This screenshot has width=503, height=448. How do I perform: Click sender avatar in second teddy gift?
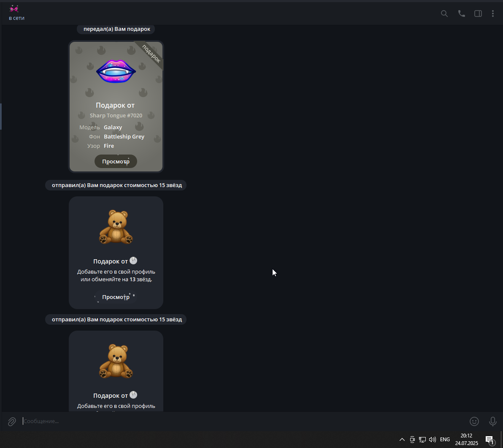pyautogui.click(x=133, y=395)
